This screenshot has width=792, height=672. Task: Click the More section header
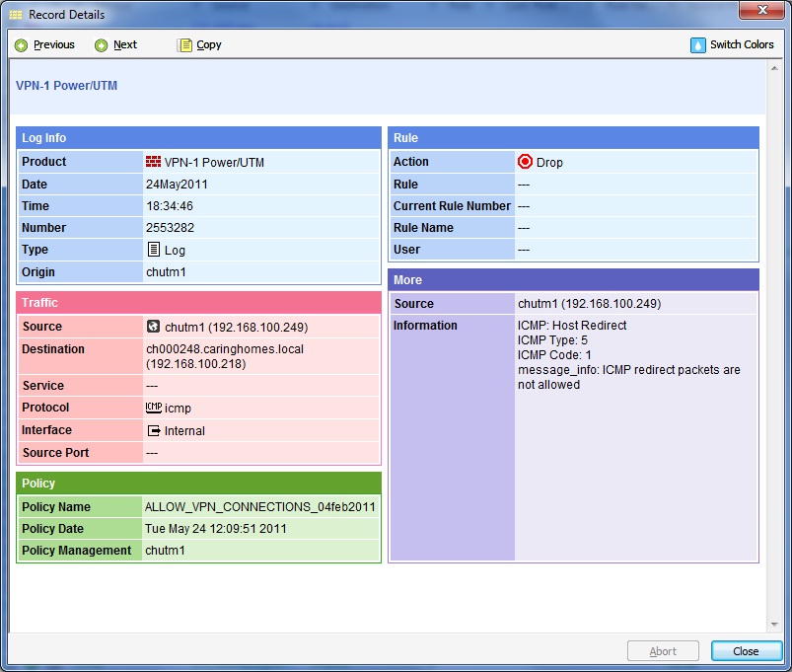[573, 280]
